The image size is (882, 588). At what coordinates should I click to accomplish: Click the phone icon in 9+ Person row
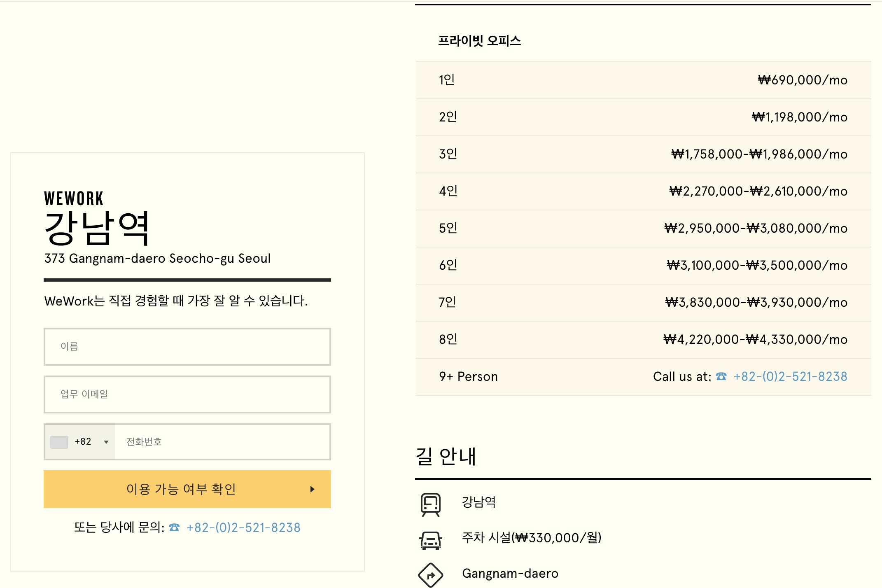[x=721, y=376]
